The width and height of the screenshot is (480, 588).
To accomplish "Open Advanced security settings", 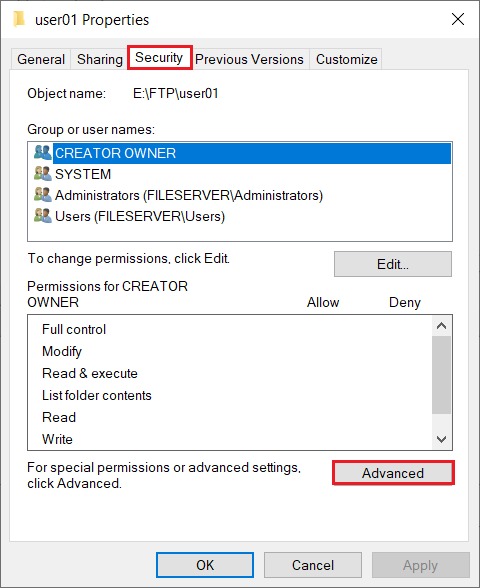I will (x=393, y=473).
